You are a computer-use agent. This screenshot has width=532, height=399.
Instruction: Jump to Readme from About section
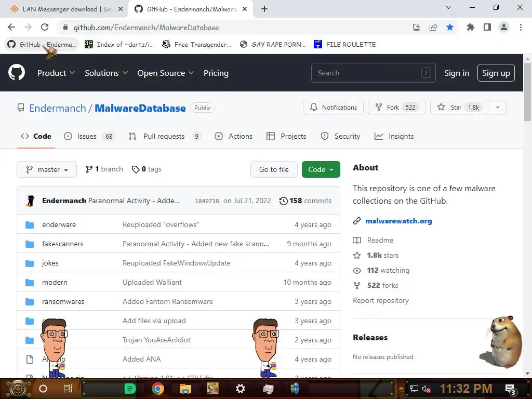[373, 240]
